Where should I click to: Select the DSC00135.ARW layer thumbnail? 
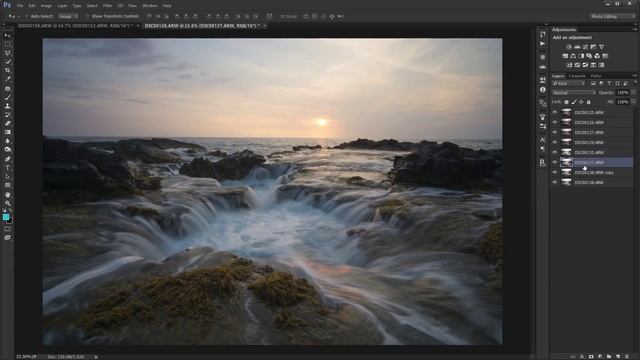coord(566,152)
